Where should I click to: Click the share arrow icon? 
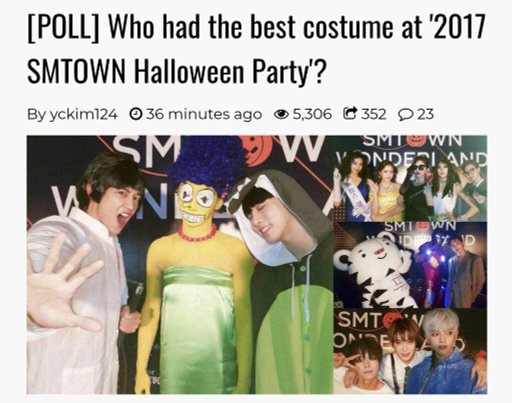coord(350,113)
